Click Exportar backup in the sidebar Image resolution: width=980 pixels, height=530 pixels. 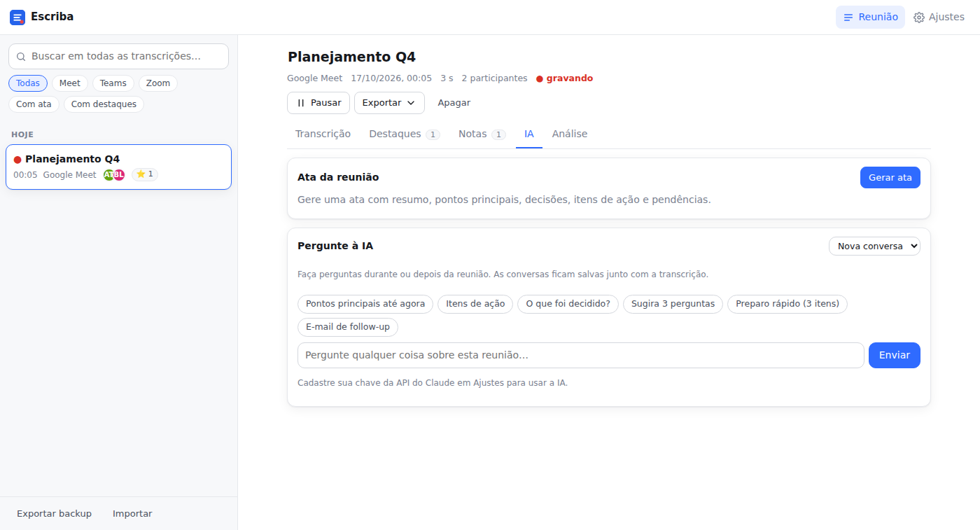(55, 514)
